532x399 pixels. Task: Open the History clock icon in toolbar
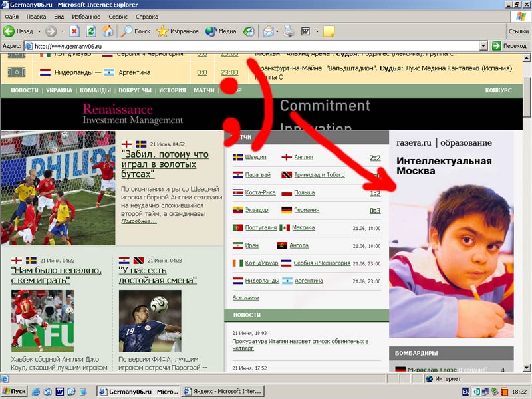249,31
